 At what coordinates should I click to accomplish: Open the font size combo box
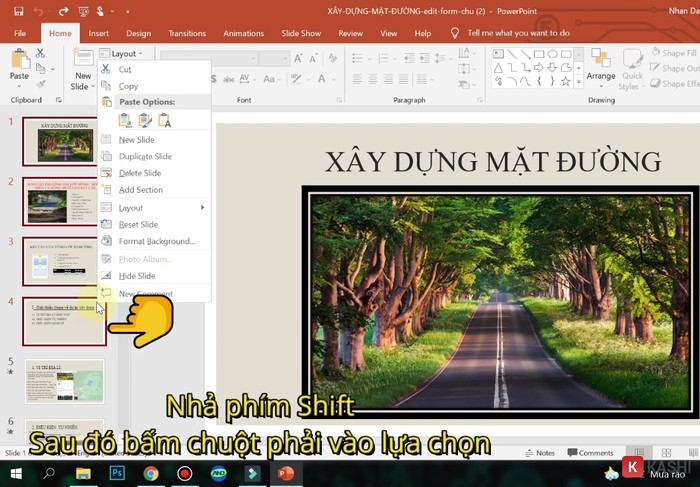274,58
